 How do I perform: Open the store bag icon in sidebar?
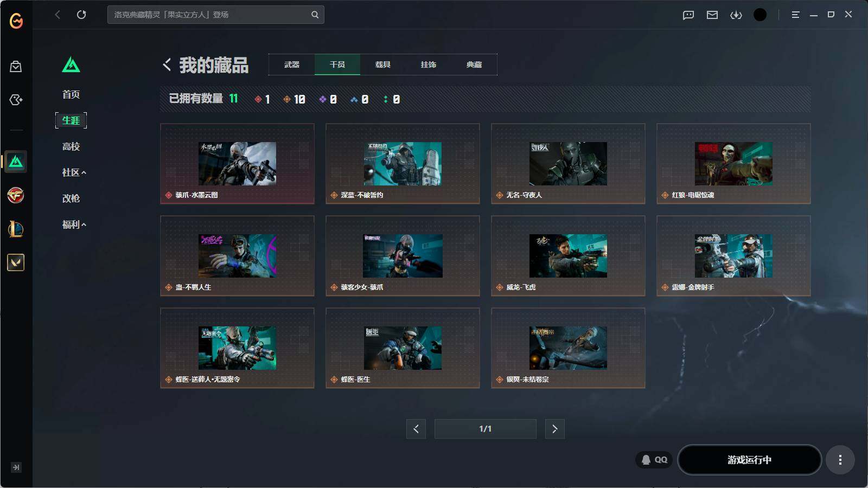(x=16, y=66)
